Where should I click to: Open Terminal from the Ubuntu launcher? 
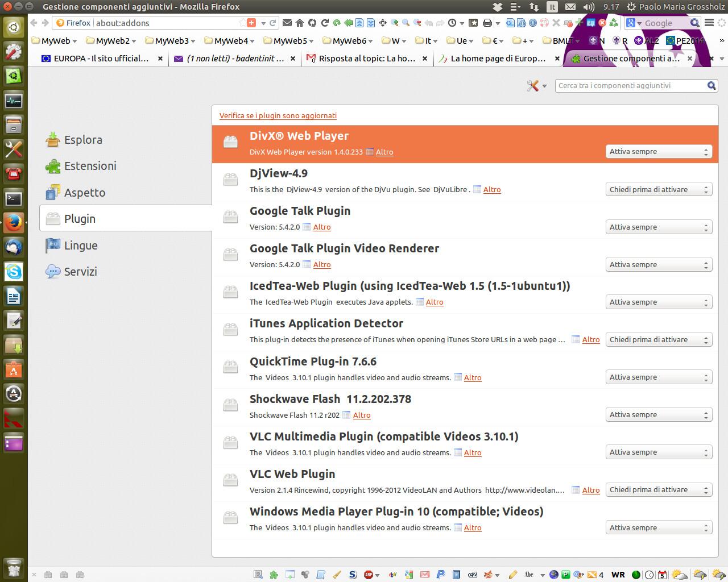tap(14, 198)
